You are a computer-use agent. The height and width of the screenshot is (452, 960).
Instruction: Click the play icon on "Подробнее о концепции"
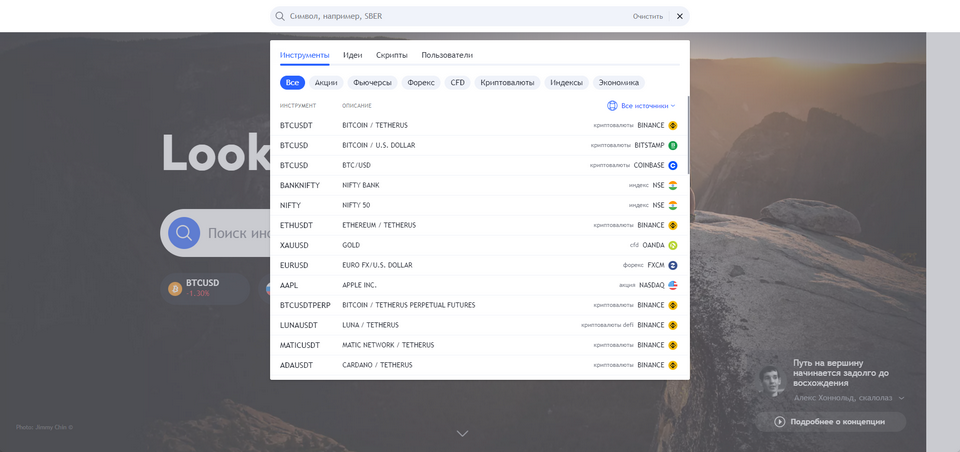[x=780, y=422]
